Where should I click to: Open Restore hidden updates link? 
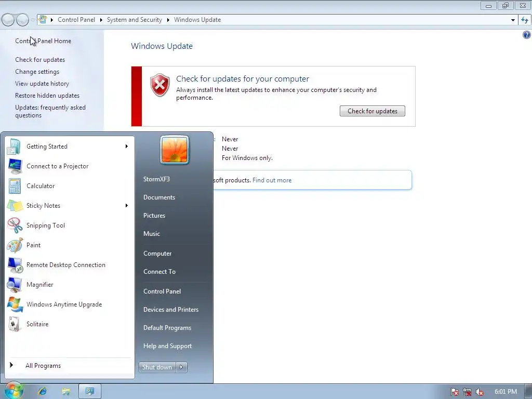47,96
